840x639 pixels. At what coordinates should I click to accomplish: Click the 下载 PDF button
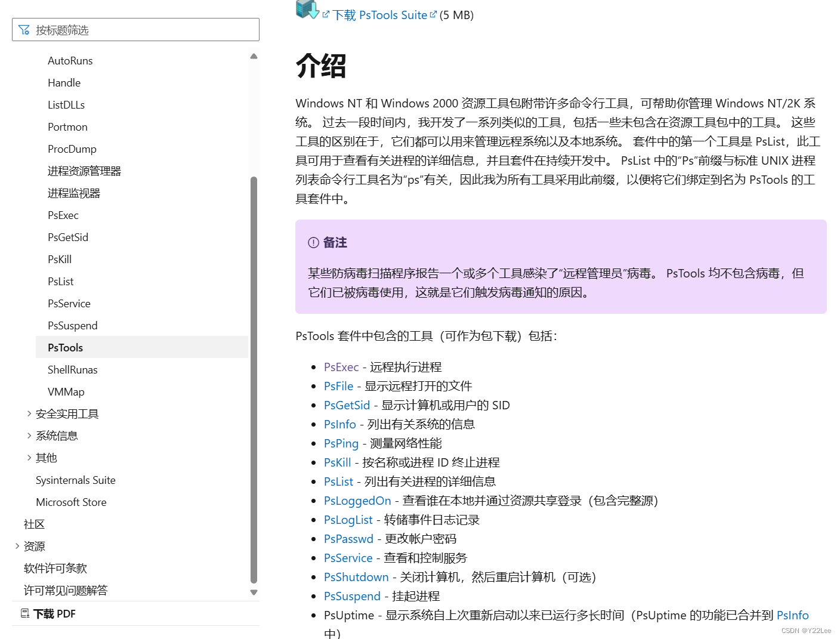click(48, 613)
